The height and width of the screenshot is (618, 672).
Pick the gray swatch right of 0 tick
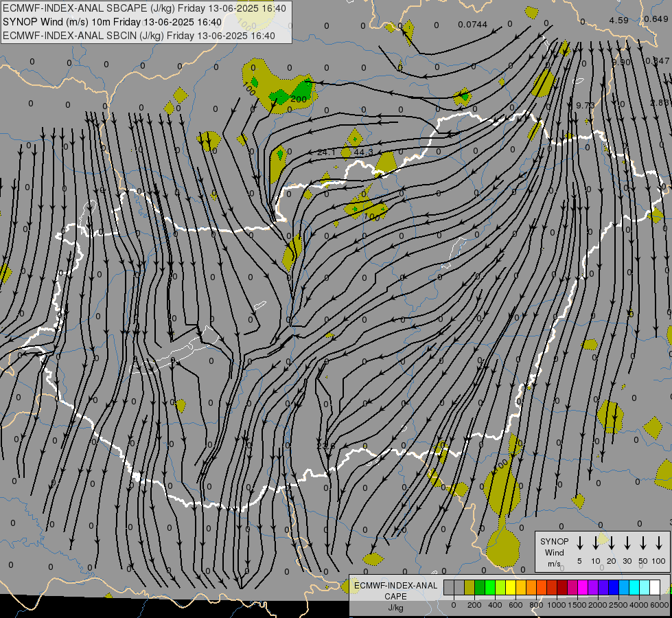pyautogui.click(x=459, y=587)
